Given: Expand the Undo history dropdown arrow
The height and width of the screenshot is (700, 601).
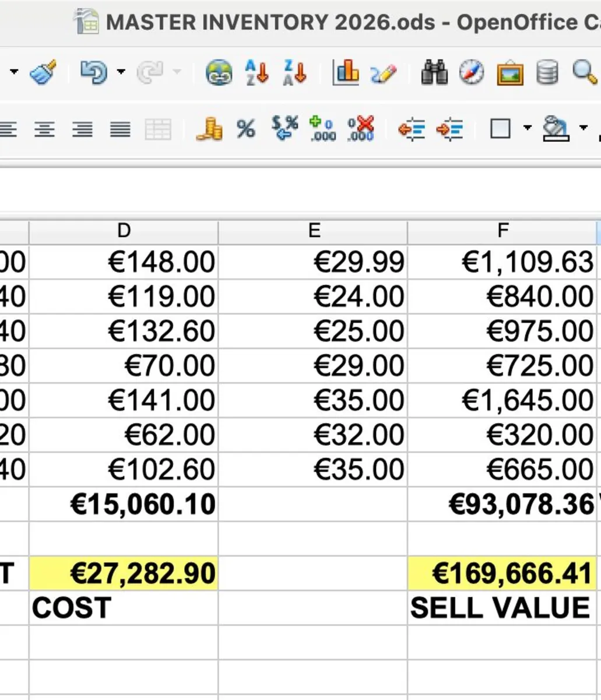Looking at the screenshot, I should [121, 72].
